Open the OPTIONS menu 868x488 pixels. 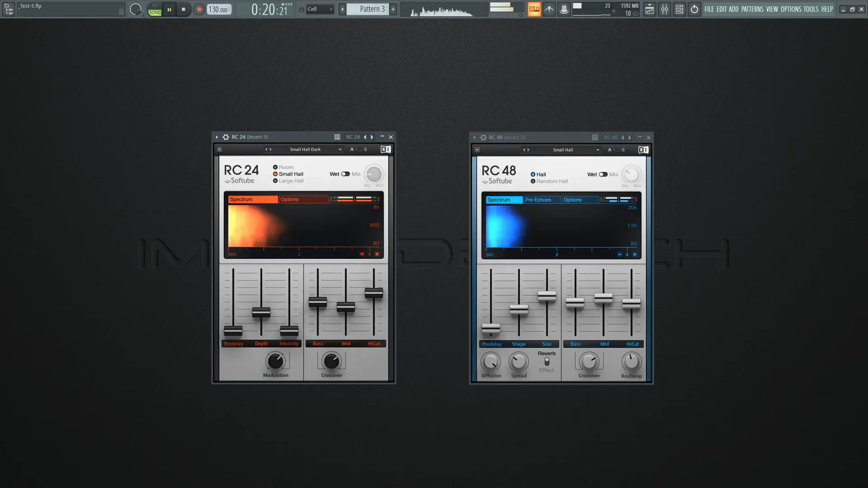click(792, 9)
